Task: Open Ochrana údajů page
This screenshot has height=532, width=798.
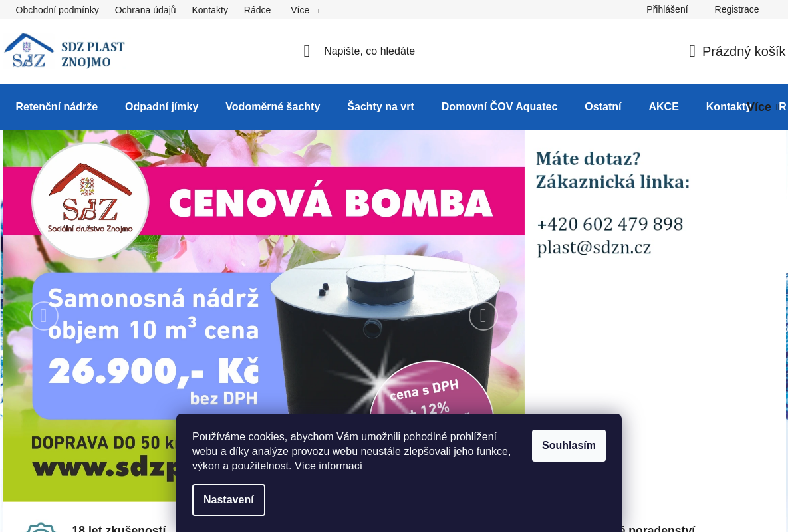Action: 145,10
